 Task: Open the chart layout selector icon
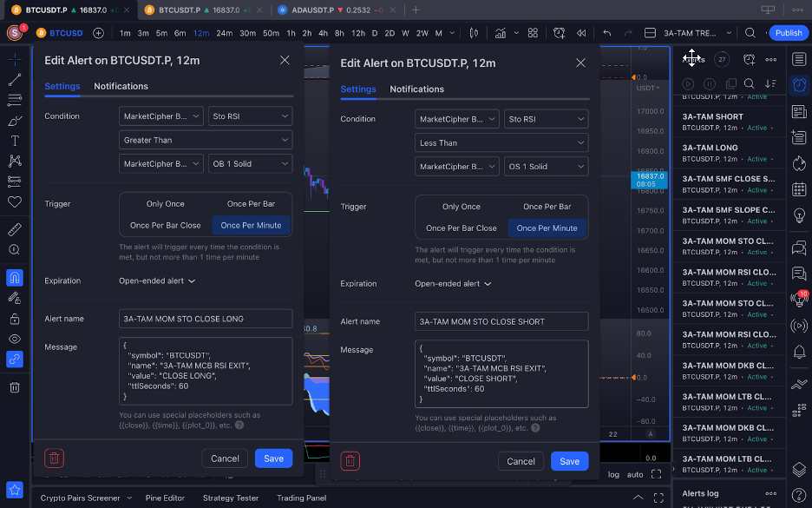click(650, 33)
